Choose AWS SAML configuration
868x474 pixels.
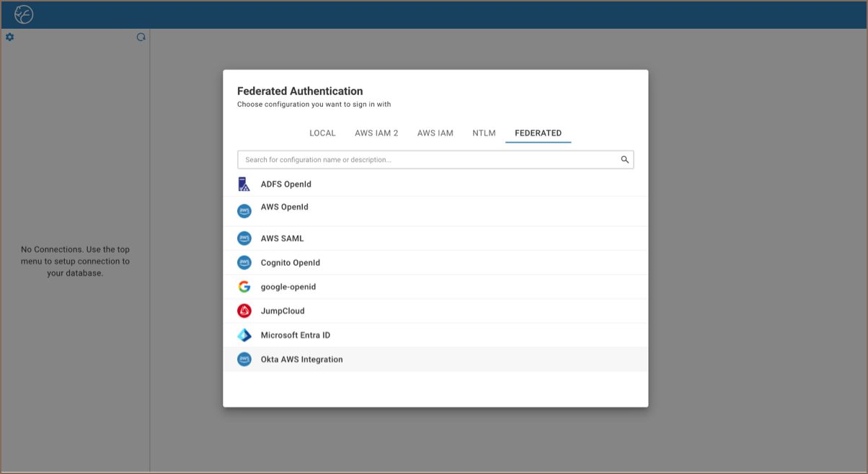click(x=282, y=238)
